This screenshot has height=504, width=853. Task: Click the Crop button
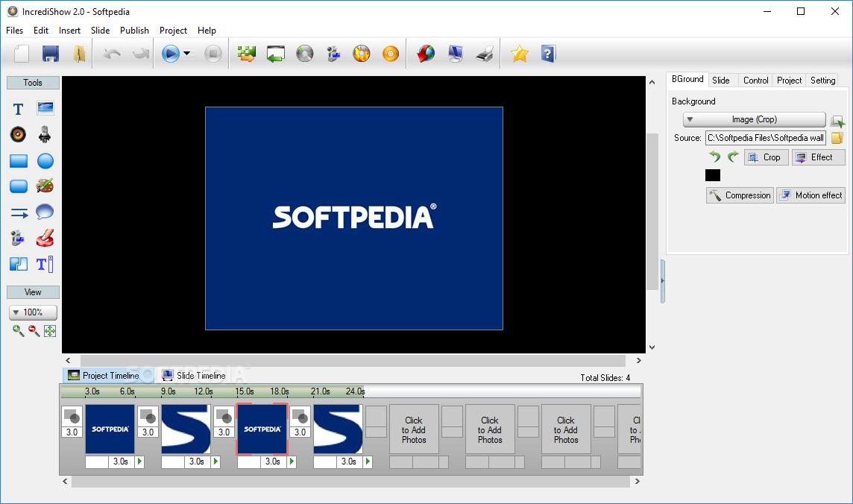(x=766, y=157)
